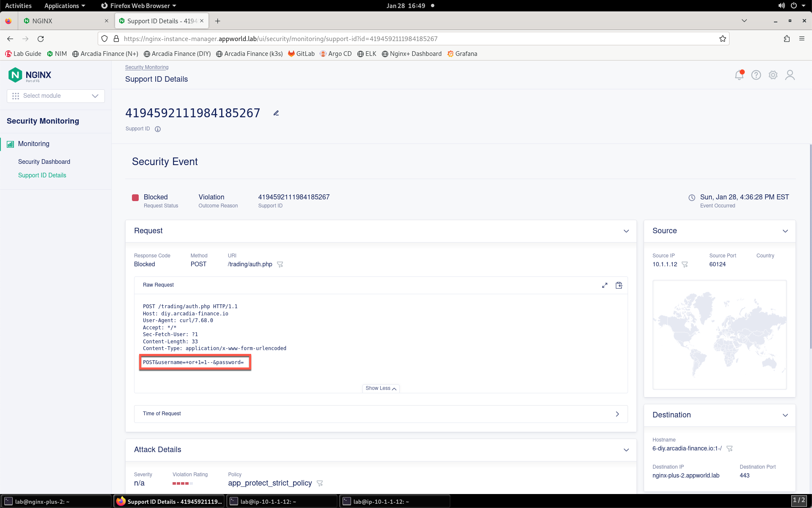Filter by URI /trading/auth.php

280,264
